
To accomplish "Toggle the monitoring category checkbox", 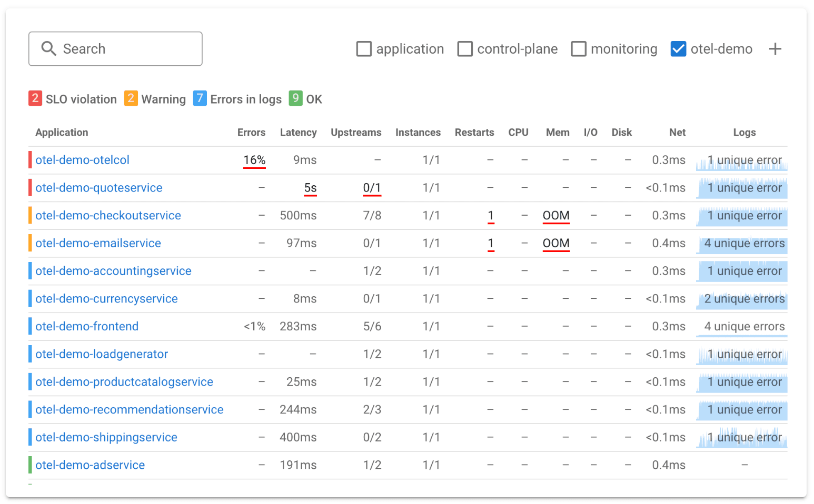I will tap(579, 49).
